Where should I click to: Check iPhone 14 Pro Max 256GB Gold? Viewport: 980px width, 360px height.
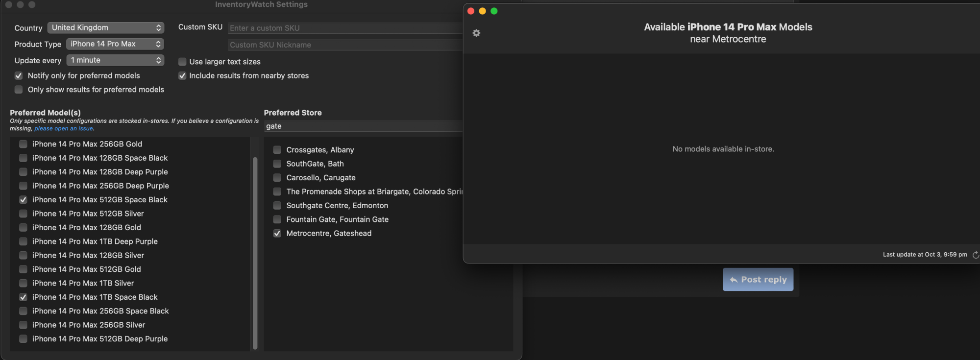[23, 144]
